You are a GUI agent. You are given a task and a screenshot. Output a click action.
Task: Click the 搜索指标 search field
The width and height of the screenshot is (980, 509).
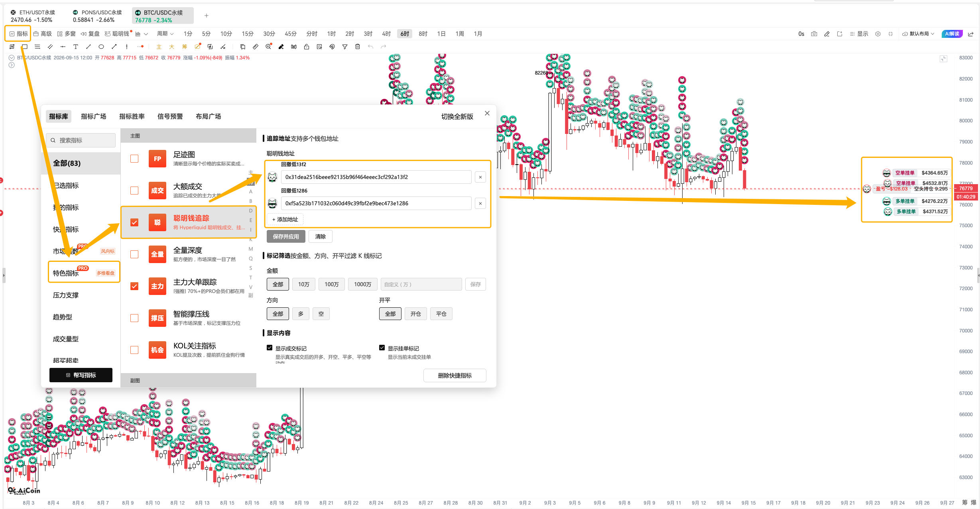pos(81,140)
